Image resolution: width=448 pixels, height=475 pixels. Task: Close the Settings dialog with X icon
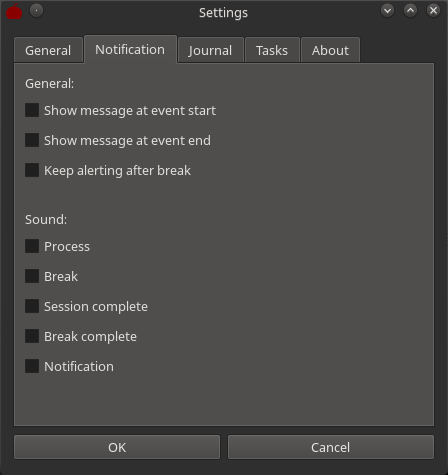pyautogui.click(x=433, y=11)
